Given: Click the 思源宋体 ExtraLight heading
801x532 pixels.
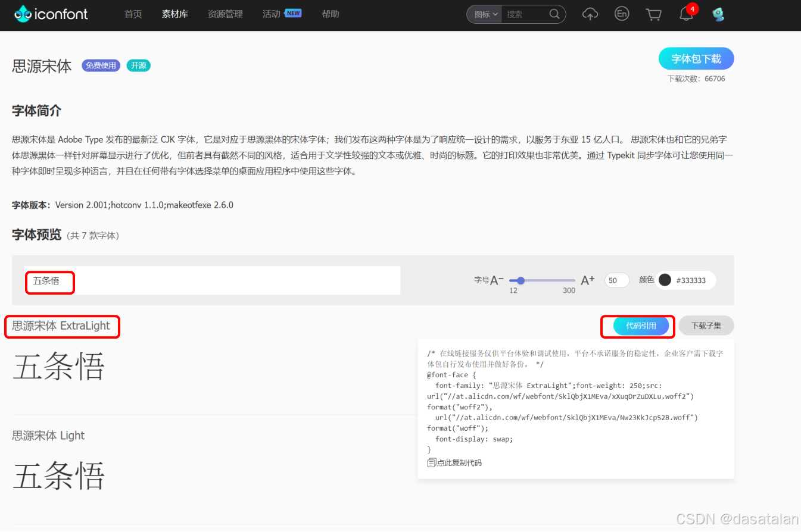Looking at the screenshot, I should (x=61, y=326).
